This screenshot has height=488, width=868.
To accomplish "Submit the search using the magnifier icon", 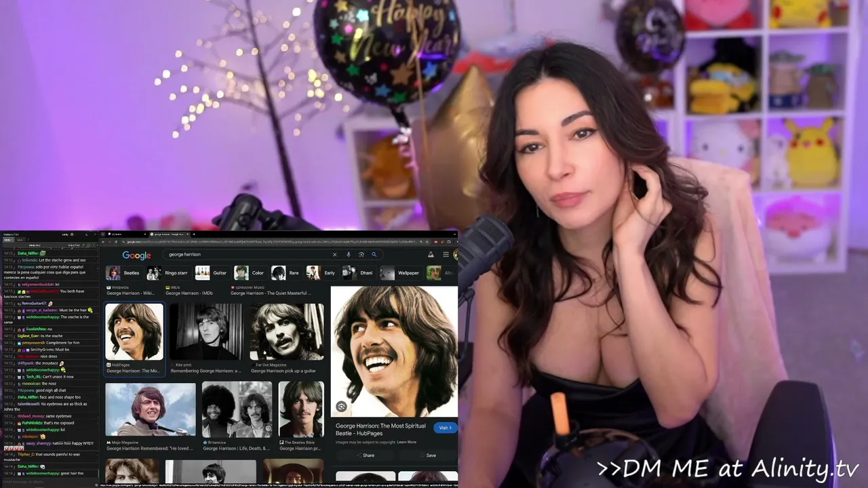I will click(374, 255).
